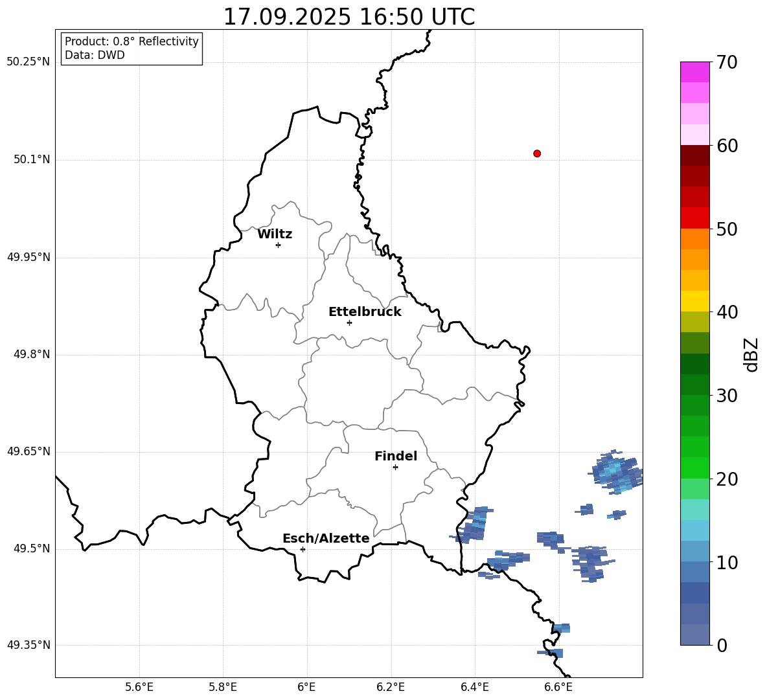The width and height of the screenshot is (767, 700).
Task: Click the Ettelbruck station cross marker
Action: [349, 322]
